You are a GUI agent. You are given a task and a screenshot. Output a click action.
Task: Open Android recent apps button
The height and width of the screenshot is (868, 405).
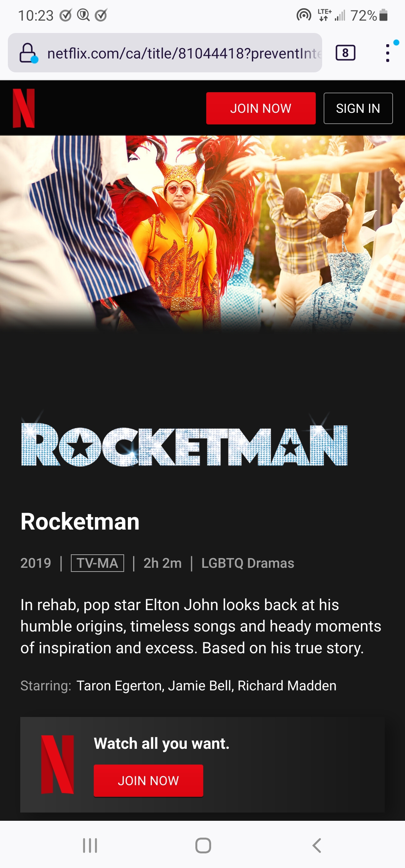(90, 846)
